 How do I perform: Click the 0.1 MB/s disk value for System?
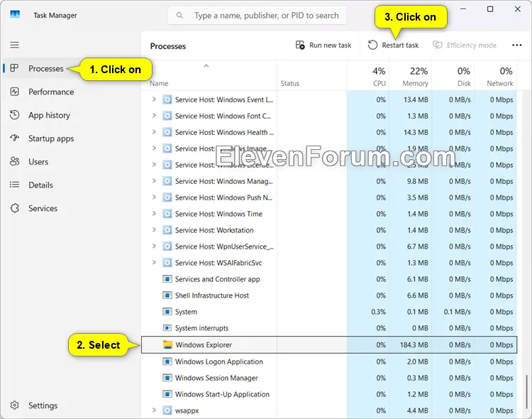pyautogui.click(x=457, y=312)
